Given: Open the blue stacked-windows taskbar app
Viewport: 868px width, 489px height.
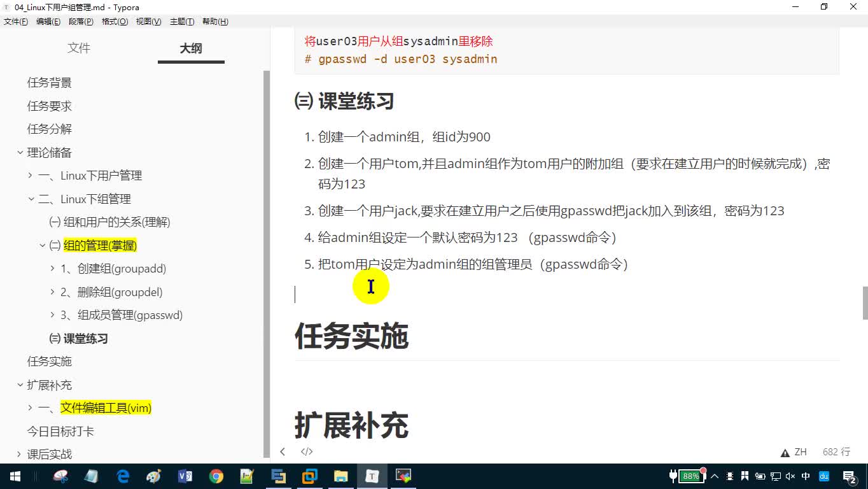Looking at the screenshot, I should (x=279, y=476).
